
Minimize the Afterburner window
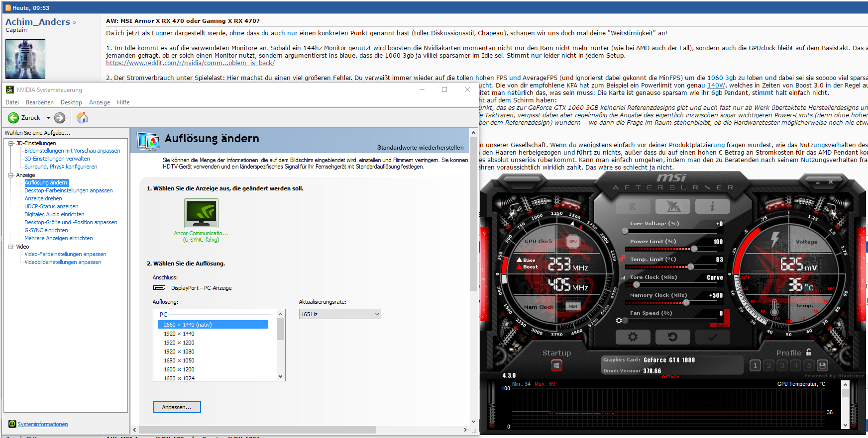click(x=817, y=183)
